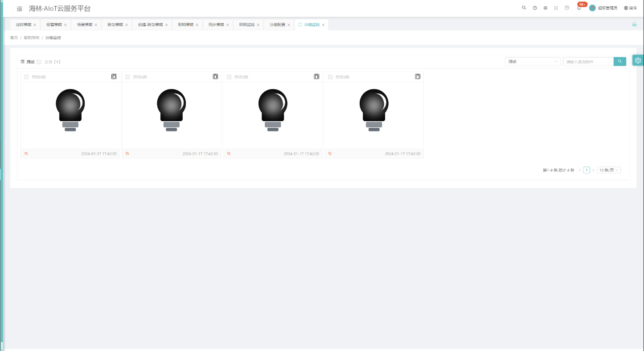Click the lock icon at the tab bar's right end
644x351 pixels.
click(634, 24)
